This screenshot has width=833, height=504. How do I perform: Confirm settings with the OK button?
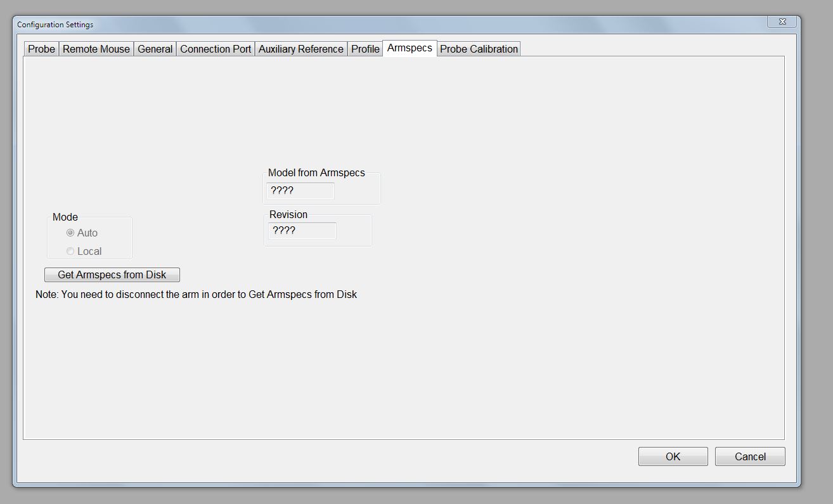click(x=673, y=456)
